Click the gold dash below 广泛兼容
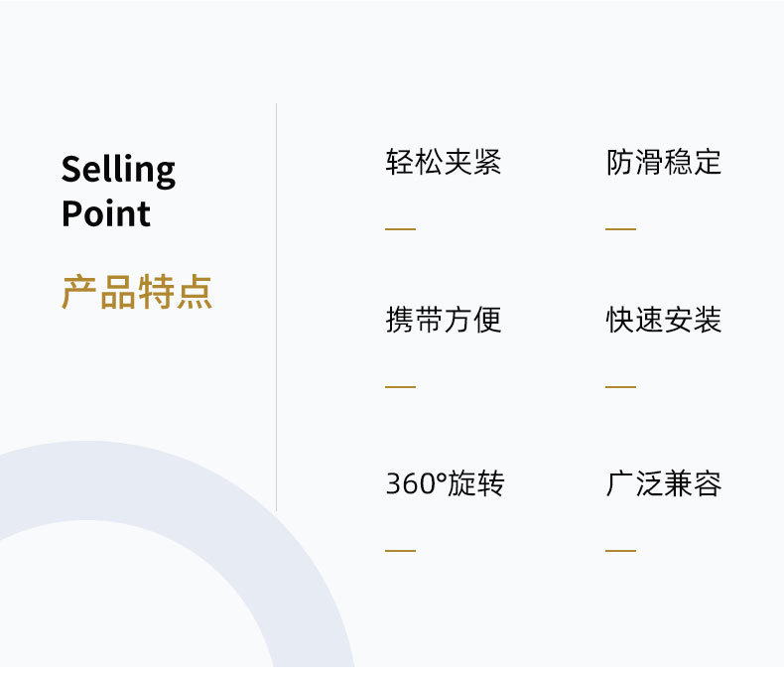 pyautogui.click(x=620, y=550)
